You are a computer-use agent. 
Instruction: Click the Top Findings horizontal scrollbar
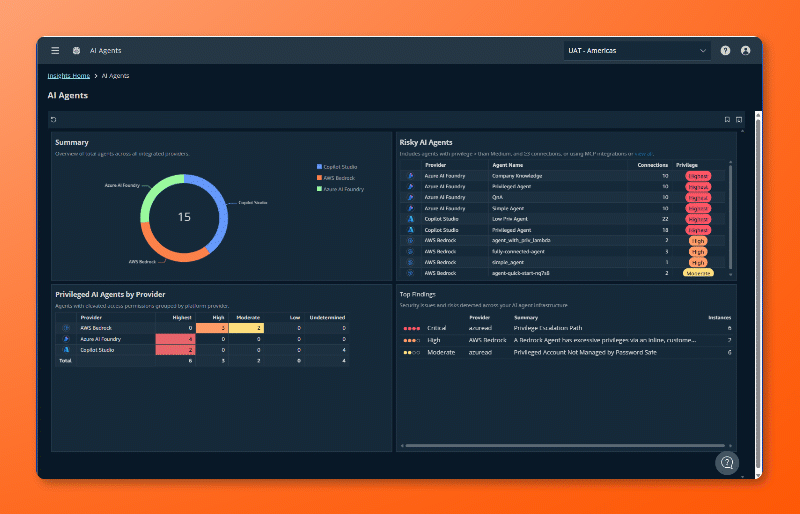pos(565,446)
